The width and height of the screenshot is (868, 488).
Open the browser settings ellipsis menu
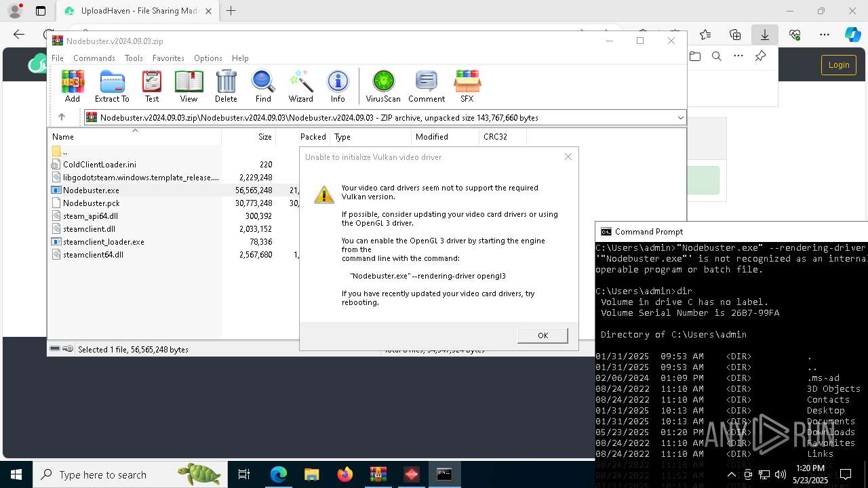click(x=824, y=34)
